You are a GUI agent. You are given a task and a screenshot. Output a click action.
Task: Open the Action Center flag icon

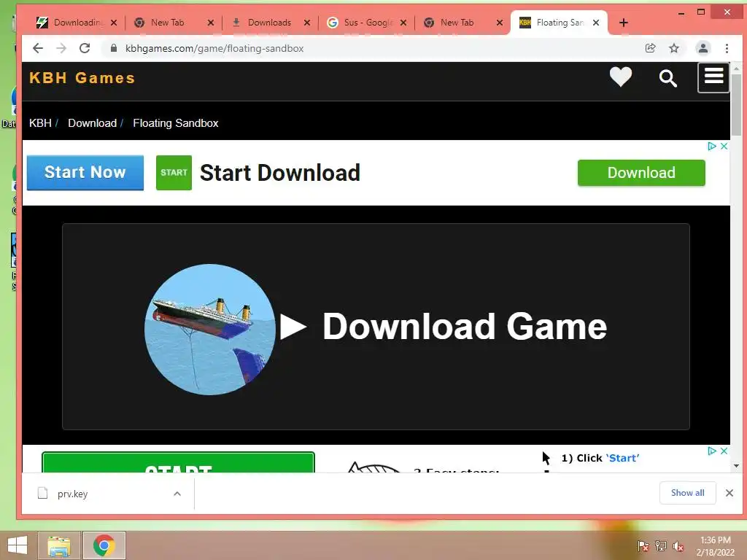pyautogui.click(x=643, y=546)
